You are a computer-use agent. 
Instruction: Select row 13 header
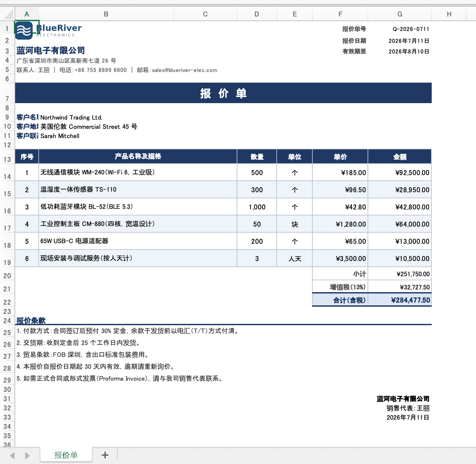7,157
